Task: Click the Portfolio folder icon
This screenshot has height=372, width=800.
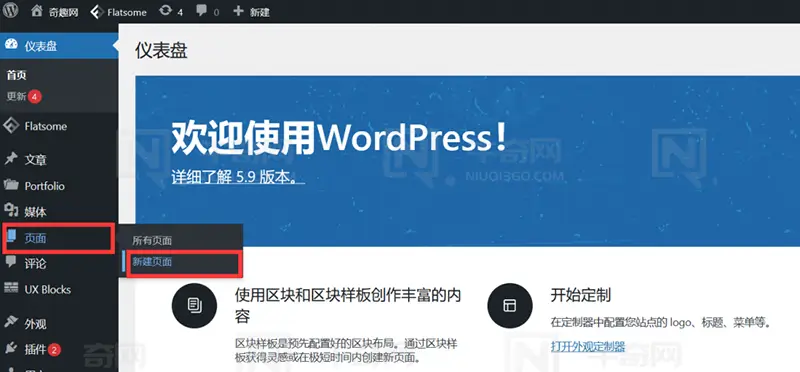Action: point(11,185)
